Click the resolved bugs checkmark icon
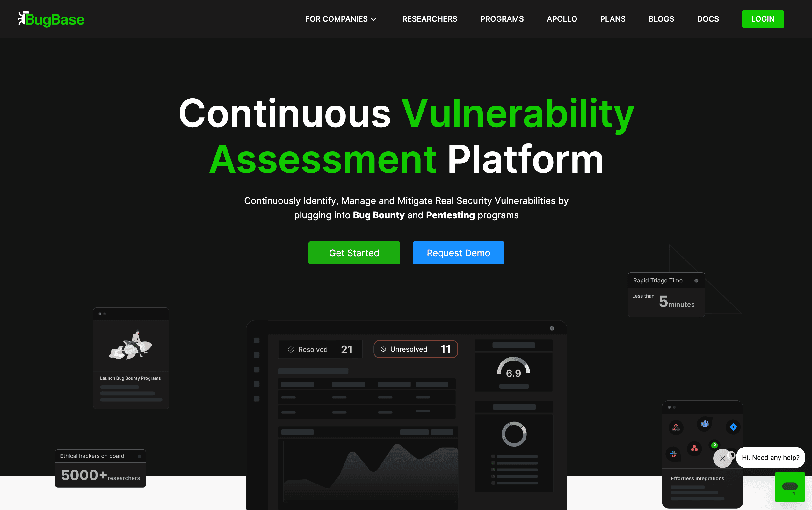Image resolution: width=812 pixels, height=510 pixels. click(x=291, y=349)
